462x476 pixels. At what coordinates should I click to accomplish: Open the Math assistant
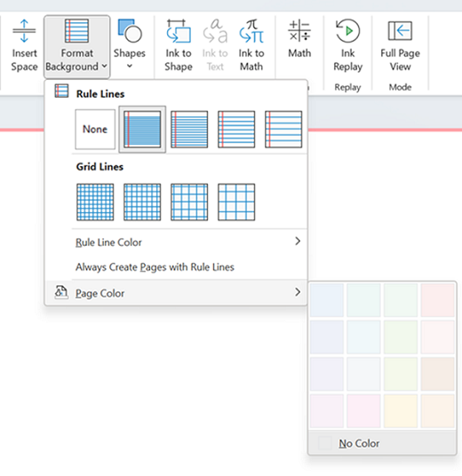[299, 39]
